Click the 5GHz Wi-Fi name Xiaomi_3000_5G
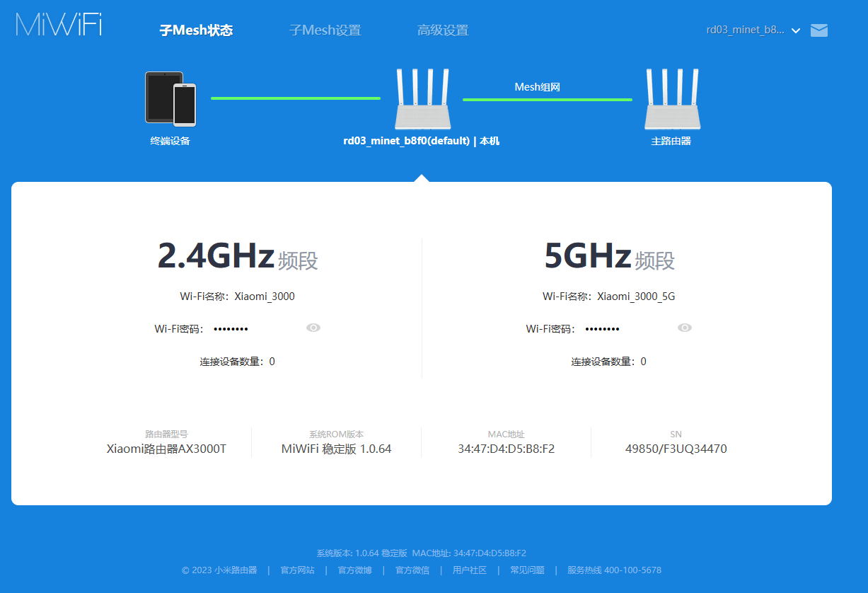 636,296
